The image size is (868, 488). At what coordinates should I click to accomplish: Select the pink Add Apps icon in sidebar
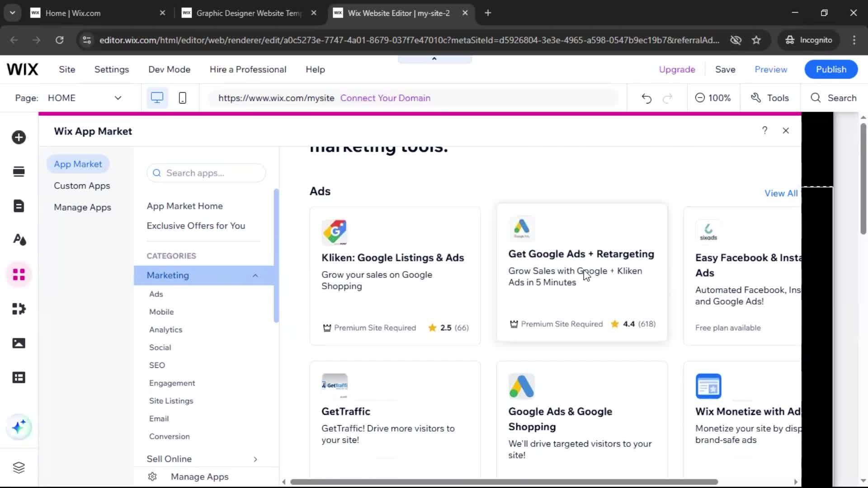pyautogui.click(x=19, y=274)
